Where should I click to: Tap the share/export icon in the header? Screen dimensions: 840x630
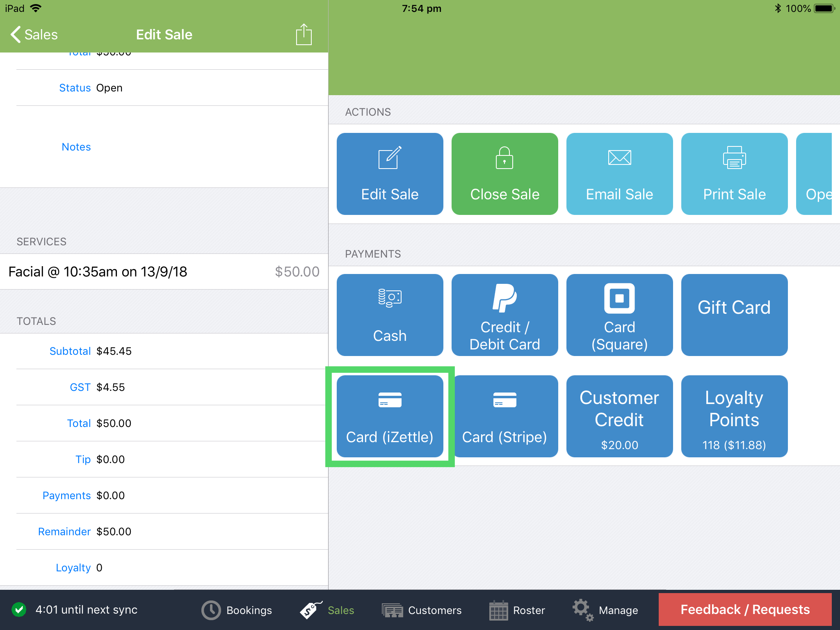pos(303,34)
